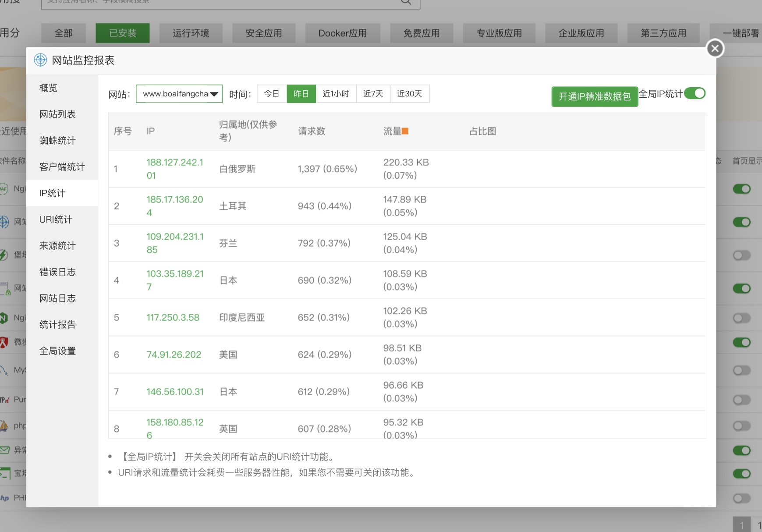This screenshot has height=532, width=762.
Task: Open URI统计 in the sidebar
Action: pyautogui.click(x=62, y=220)
